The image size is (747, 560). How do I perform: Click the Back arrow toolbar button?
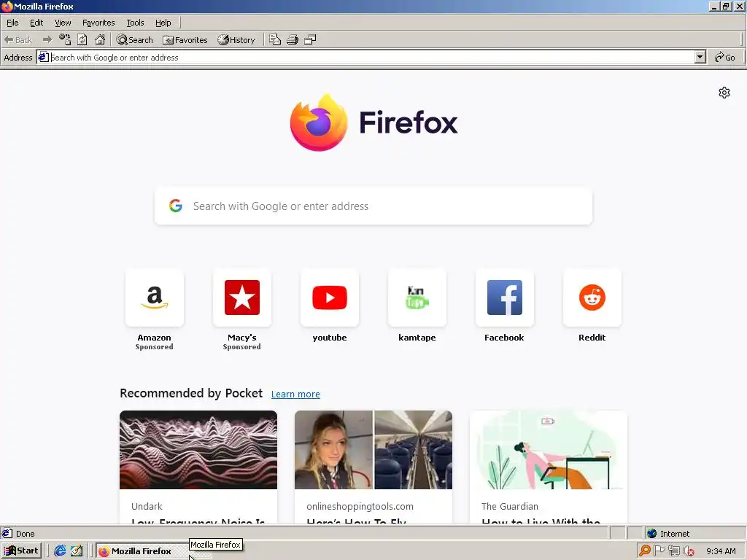pyautogui.click(x=18, y=40)
